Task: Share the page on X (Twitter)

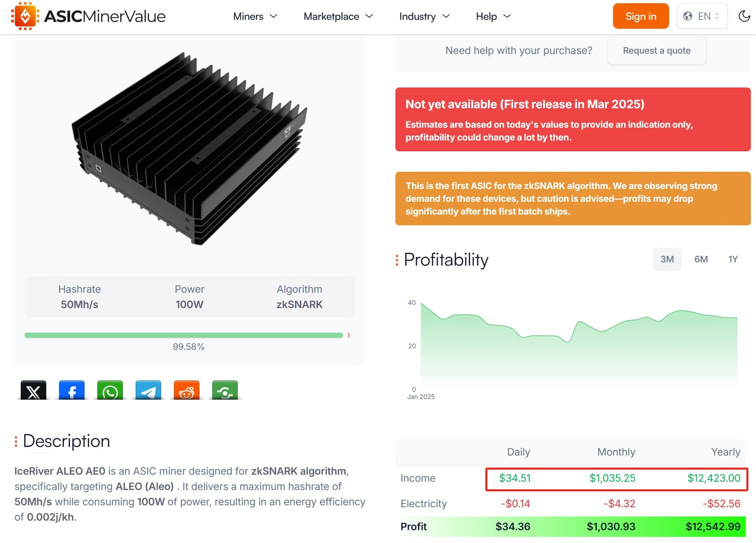Action: click(x=34, y=390)
